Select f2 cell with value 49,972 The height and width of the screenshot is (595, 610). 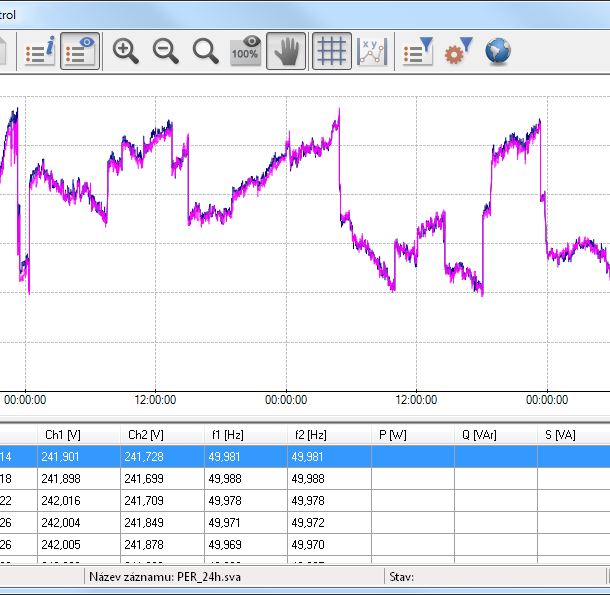[x=329, y=523]
